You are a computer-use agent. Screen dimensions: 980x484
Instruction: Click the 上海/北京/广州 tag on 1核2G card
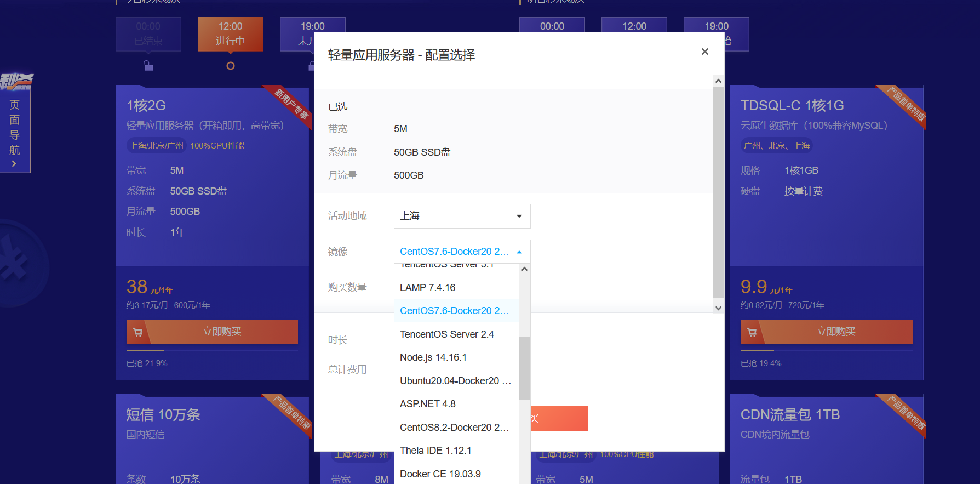(157, 146)
